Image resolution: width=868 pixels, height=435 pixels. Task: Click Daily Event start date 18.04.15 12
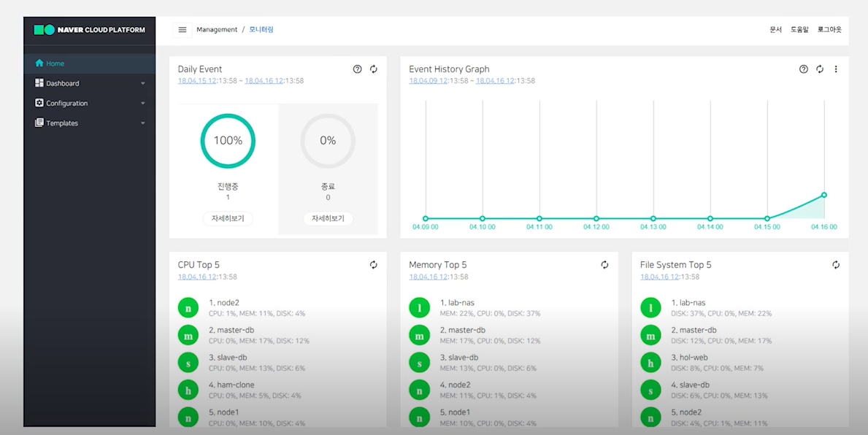click(x=197, y=81)
